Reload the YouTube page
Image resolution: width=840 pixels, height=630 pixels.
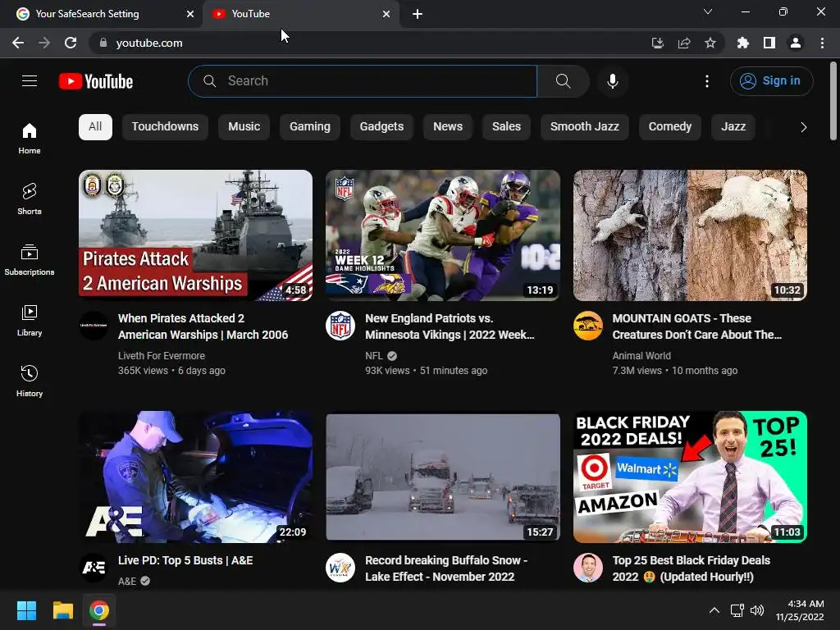pos(71,43)
